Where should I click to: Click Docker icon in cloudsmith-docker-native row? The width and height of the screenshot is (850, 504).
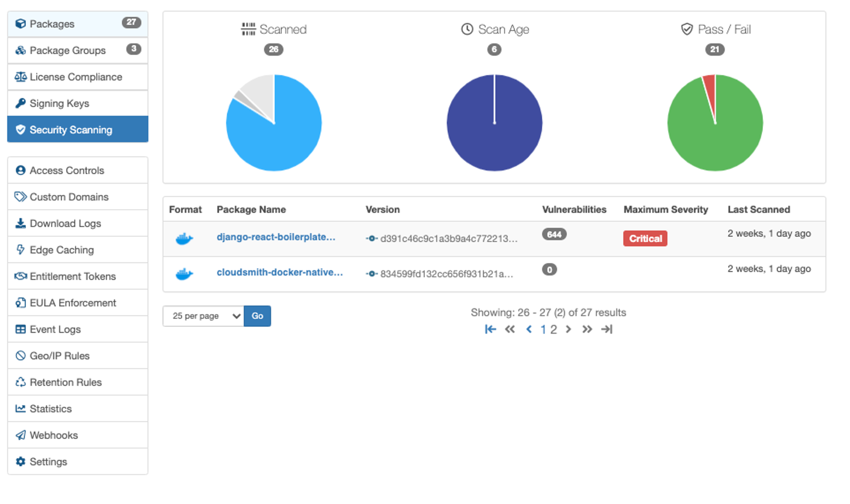point(184,274)
